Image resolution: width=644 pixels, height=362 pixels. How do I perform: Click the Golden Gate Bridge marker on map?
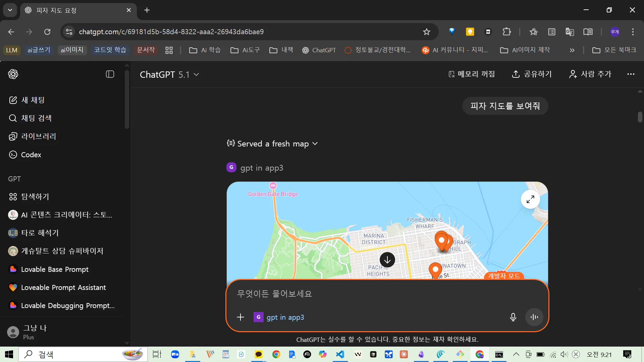(x=273, y=186)
